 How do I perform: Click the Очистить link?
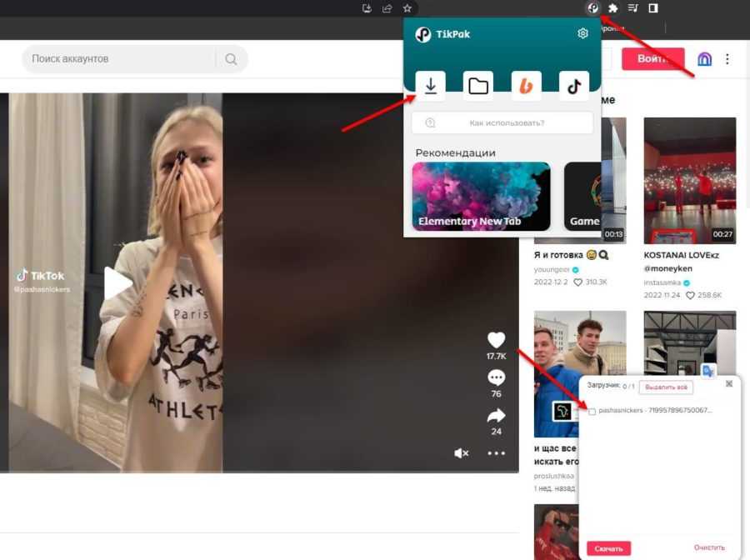709,547
